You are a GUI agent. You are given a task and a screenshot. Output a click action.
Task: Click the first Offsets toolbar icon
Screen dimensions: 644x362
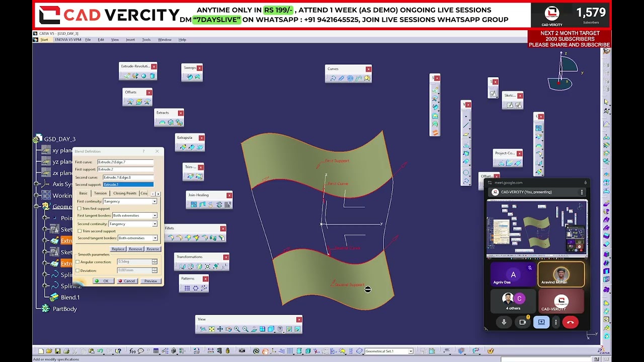(130, 102)
